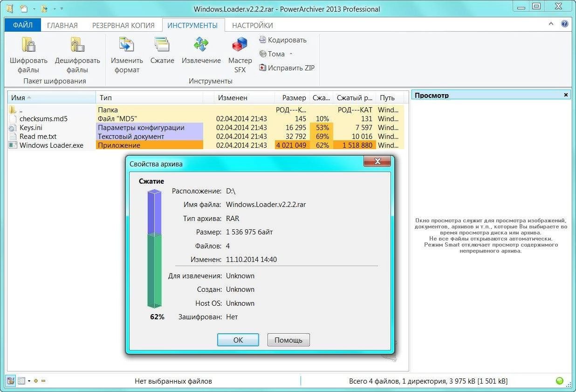Viewport: 576px width, 392px height.
Task: Click the blue help question icon
Action: pyautogui.click(x=564, y=24)
